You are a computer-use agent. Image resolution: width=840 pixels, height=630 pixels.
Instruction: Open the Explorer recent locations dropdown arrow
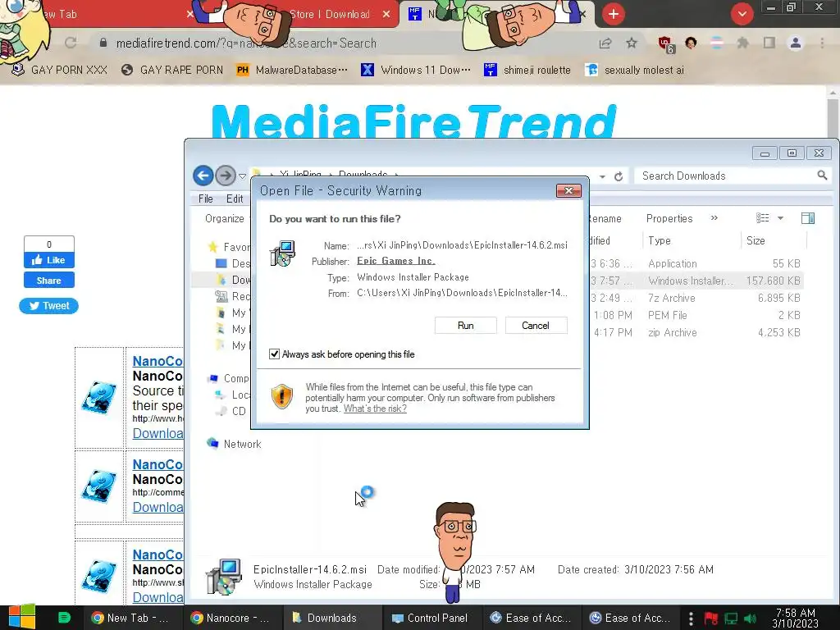[x=242, y=176]
